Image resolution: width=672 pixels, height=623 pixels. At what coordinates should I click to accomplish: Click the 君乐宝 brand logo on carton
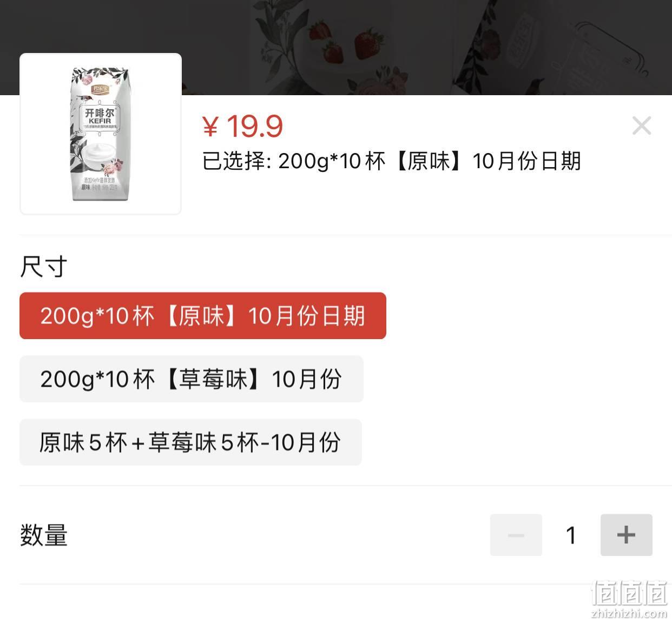[x=101, y=88]
